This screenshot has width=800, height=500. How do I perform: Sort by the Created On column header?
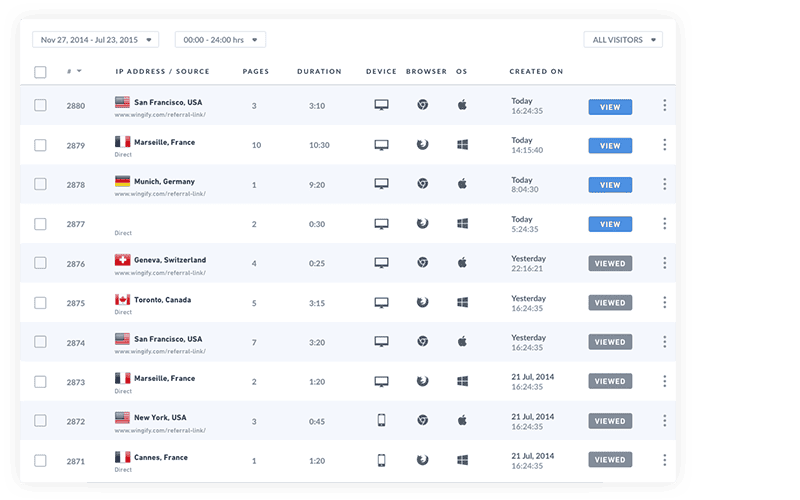tap(536, 72)
